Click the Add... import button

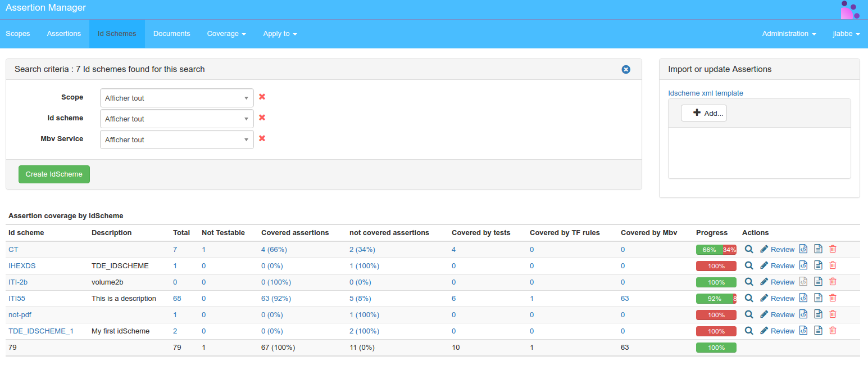703,113
